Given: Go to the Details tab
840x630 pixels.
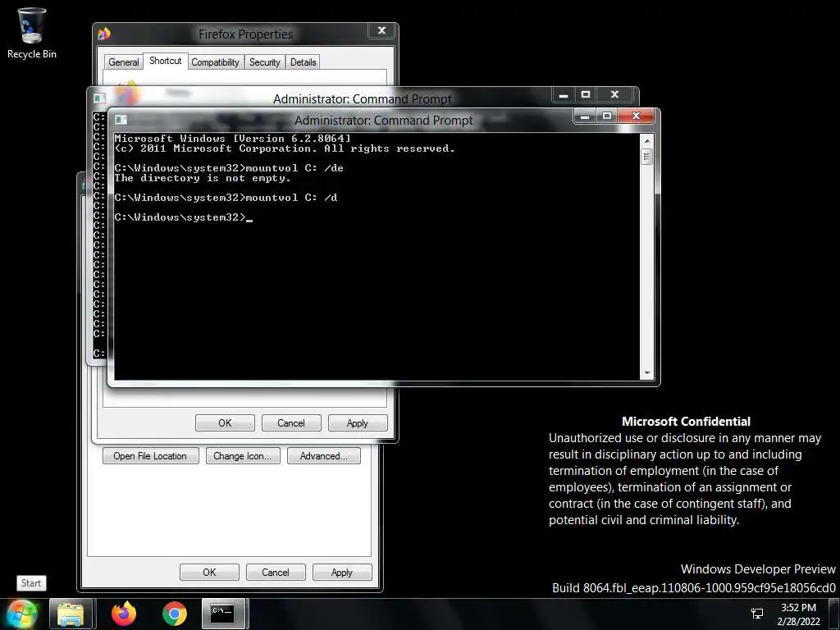Looking at the screenshot, I should (304, 62).
